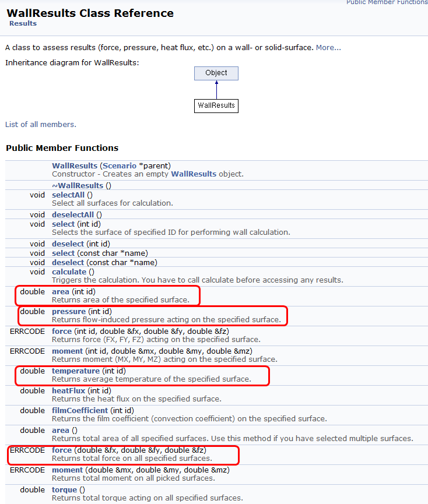This screenshot has width=428, height=504.
Task: Follow the Scenario type link in constructor
Action: tap(120, 166)
